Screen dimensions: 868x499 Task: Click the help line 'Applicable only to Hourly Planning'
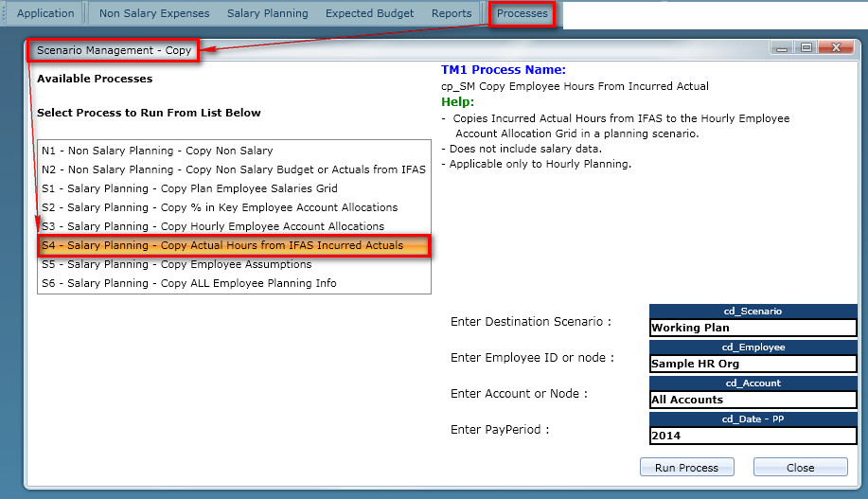point(537,164)
